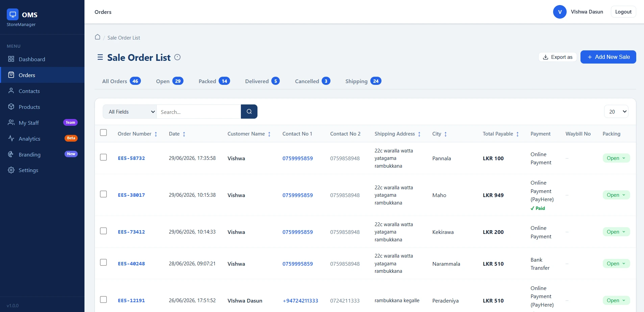Sort by Date column arrows
This screenshot has height=312, width=644.
pos(184,134)
